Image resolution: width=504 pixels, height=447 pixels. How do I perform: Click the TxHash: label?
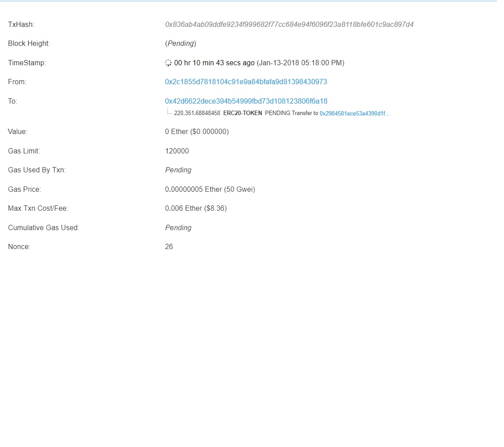[x=21, y=25]
